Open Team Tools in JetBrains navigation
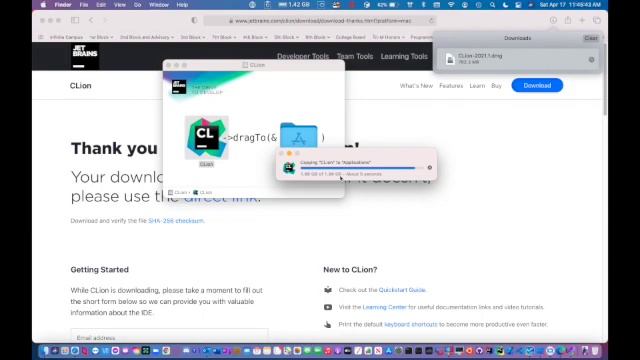 pos(355,56)
